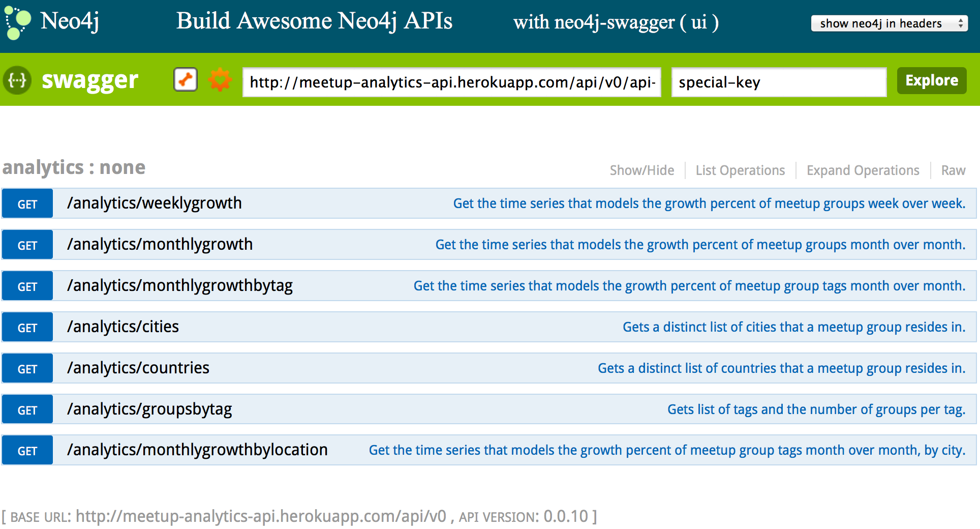Click GET button for /analytics/groupsbytag
The image size is (980, 529).
[27, 409]
